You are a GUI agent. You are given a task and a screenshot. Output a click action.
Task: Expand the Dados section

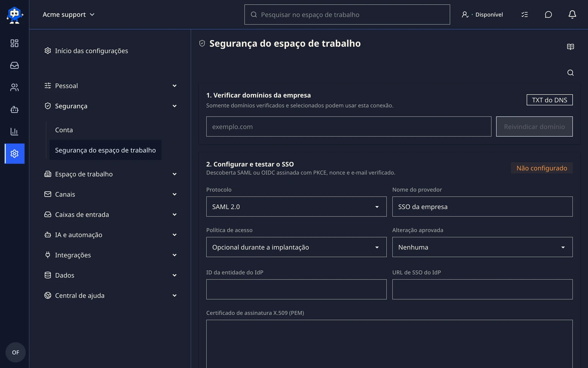tap(110, 275)
